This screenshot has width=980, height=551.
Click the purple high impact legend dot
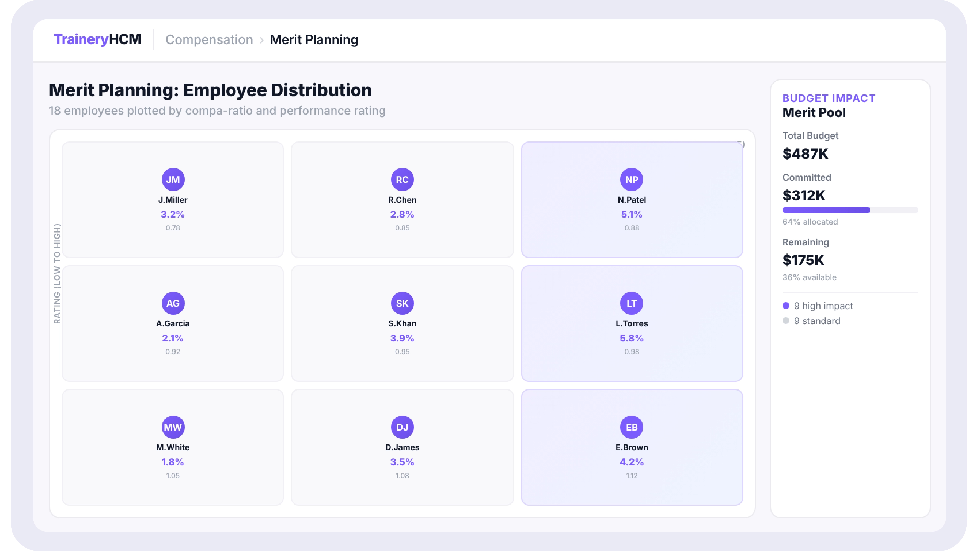[x=786, y=306]
